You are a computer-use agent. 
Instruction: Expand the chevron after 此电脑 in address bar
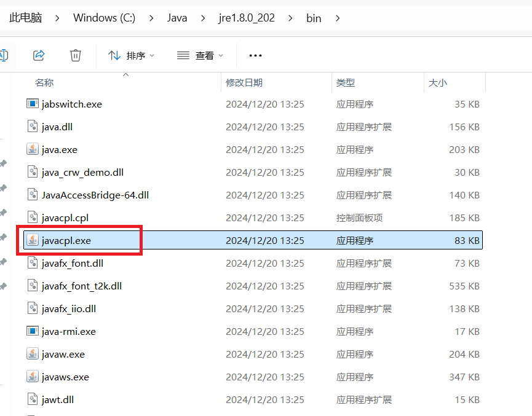click(x=57, y=18)
